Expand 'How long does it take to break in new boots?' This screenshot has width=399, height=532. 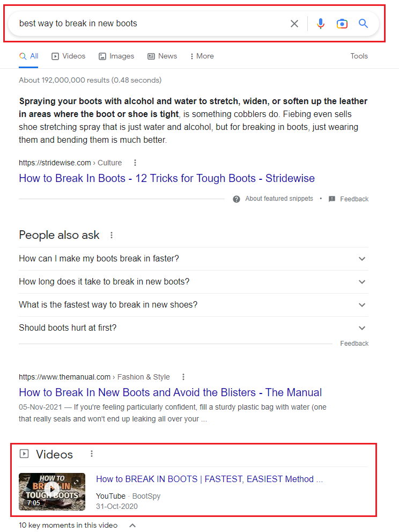point(194,282)
